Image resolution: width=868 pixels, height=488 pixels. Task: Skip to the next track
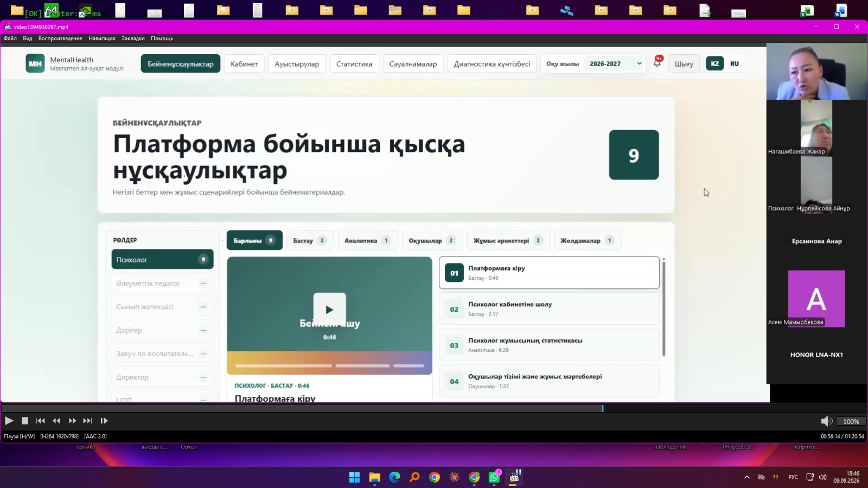coord(88,421)
